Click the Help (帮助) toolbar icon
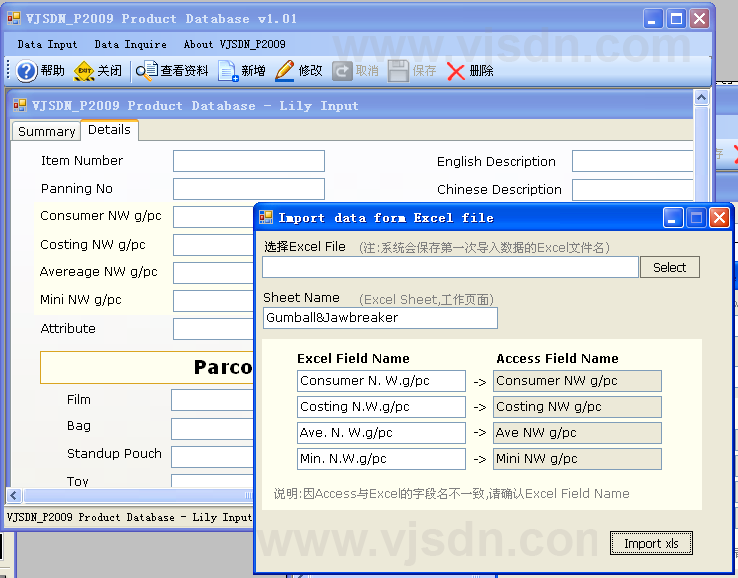738x578 pixels. (x=26, y=71)
